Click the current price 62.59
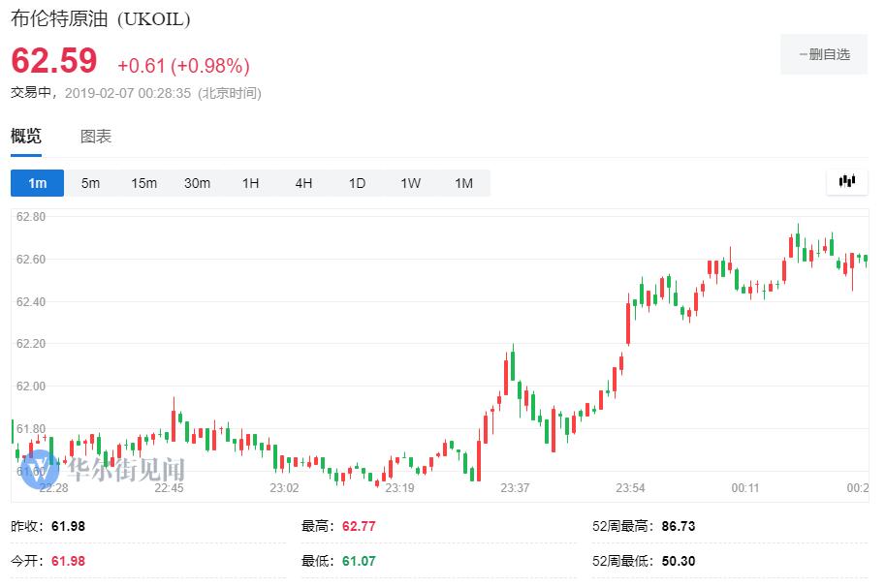Screen dimensions: 886x588 click(x=54, y=61)
